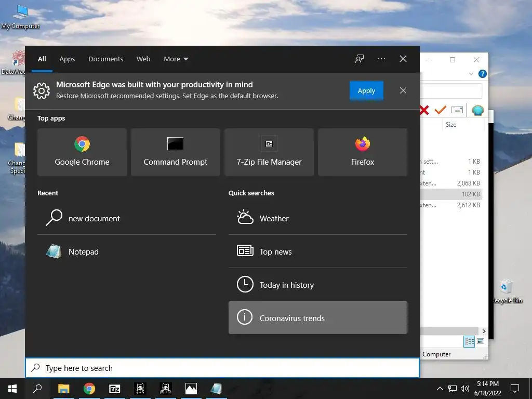Image resolution: width=532 pixels, height=399 pixels.
Task: Open search options ellipsis menu
Action: pyautogui.click(x=381, y=59)
